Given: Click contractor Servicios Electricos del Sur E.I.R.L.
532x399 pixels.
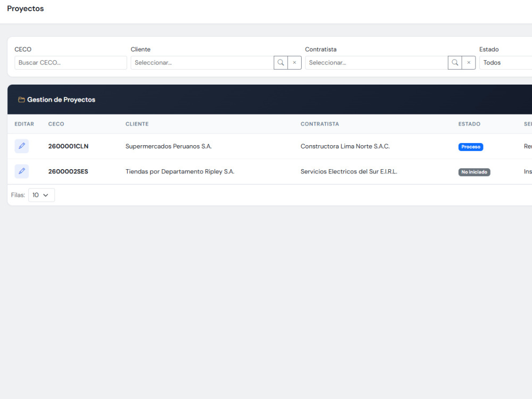Looking at the screenshot, I should tap(349, 171).
